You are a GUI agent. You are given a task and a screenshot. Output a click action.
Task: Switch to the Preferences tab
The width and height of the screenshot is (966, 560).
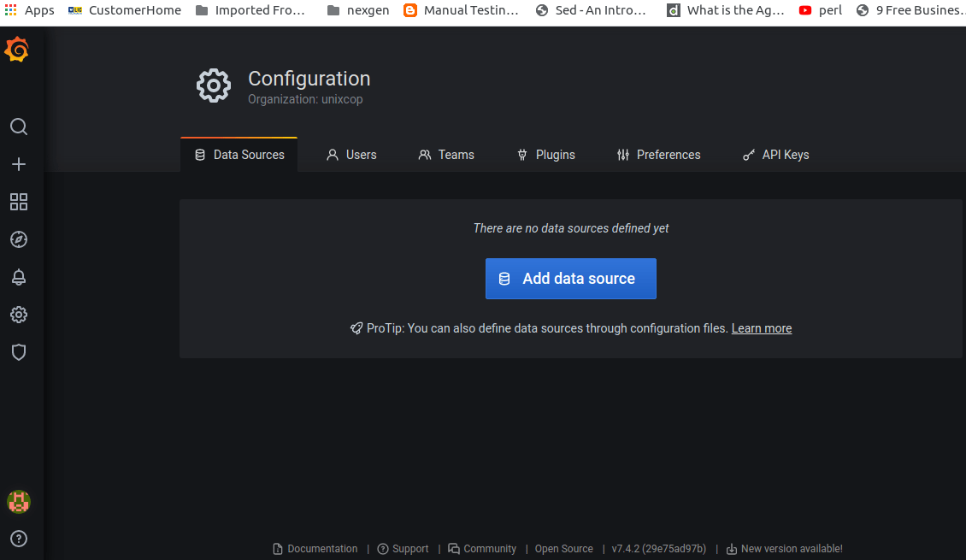658,155
